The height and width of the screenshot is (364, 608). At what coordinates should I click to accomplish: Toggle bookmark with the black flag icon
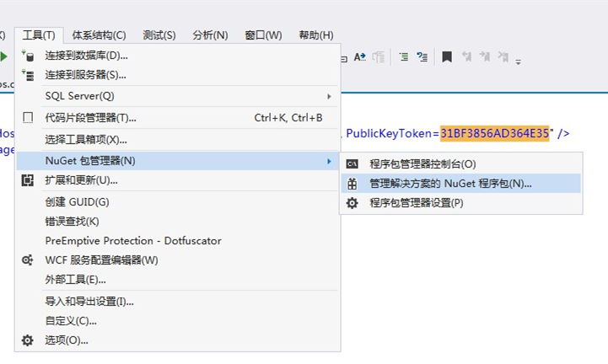tap(447, 57)
